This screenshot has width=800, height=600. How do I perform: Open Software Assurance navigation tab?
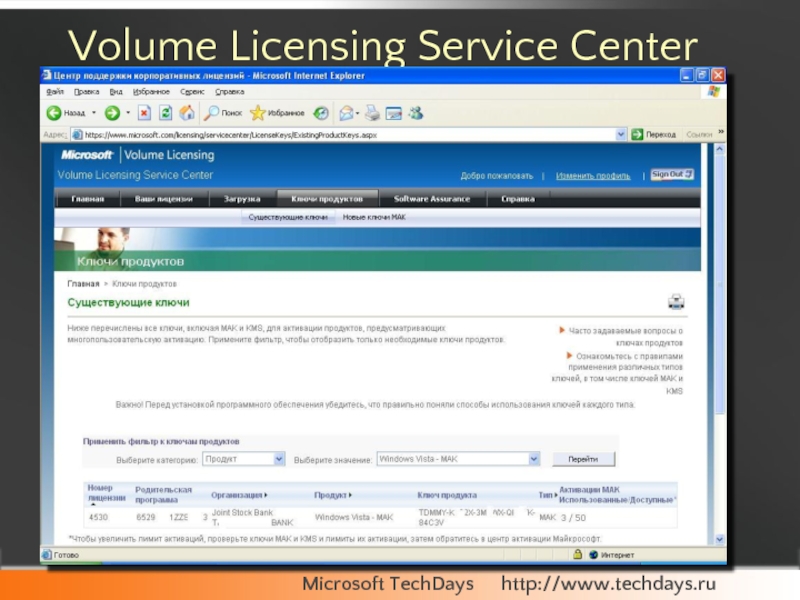coord(432,199)
